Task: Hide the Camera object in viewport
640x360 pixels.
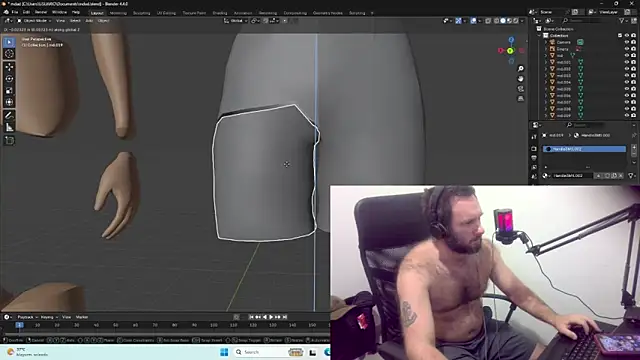Action: click(627, 42)
